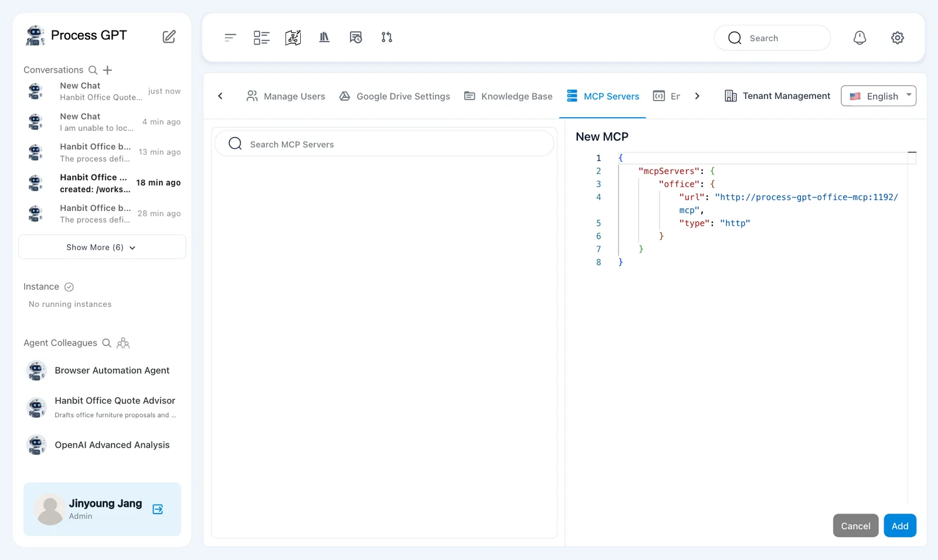Open the process map toolbar icon
The height and width of the screenshot is (560, 938).
click(x=293, y=37)
